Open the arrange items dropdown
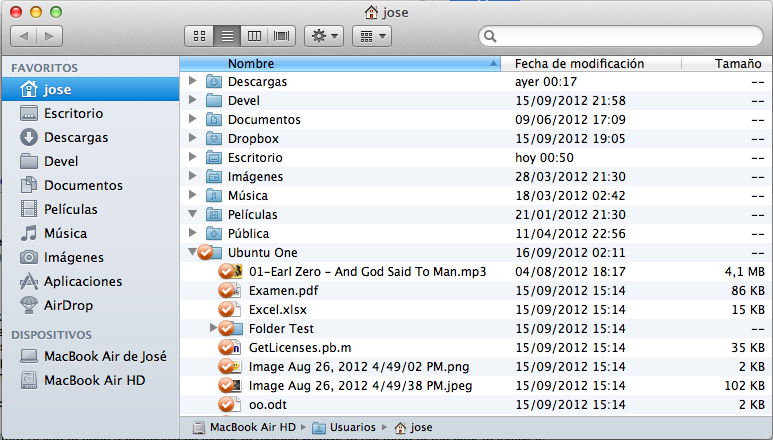Screen dimensions: 773x440 tap(371, 36)
